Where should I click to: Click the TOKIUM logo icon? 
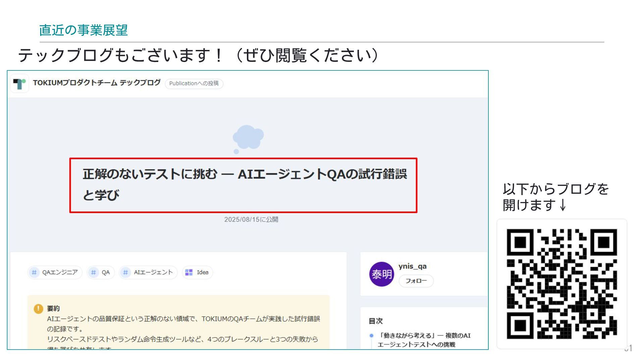point(19,83)
